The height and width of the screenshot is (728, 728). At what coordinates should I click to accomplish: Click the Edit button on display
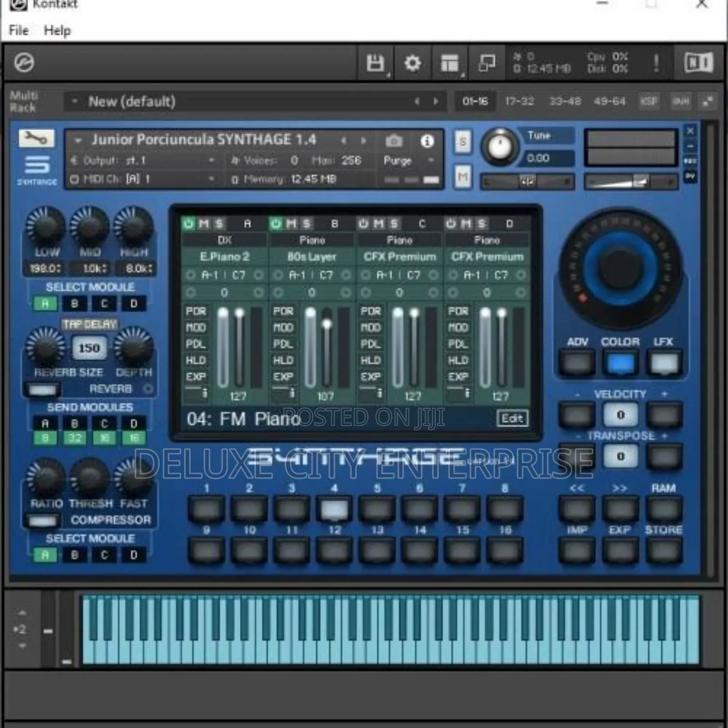[512, 419]
